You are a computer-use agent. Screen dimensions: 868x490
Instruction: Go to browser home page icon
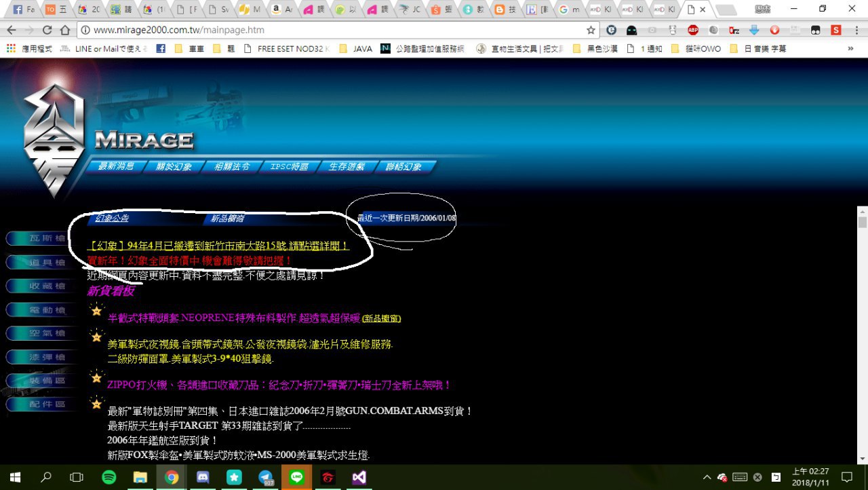coord(65,30)
